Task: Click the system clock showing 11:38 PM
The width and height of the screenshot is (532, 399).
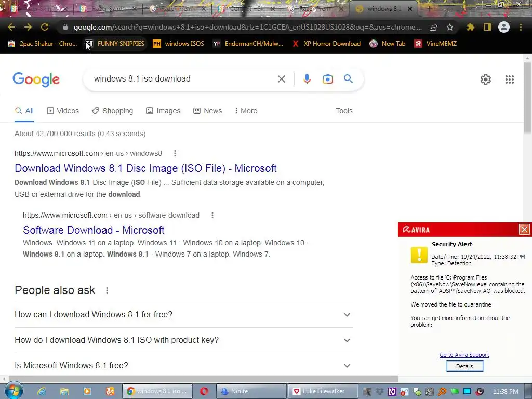Action: [x=506, y=392]
